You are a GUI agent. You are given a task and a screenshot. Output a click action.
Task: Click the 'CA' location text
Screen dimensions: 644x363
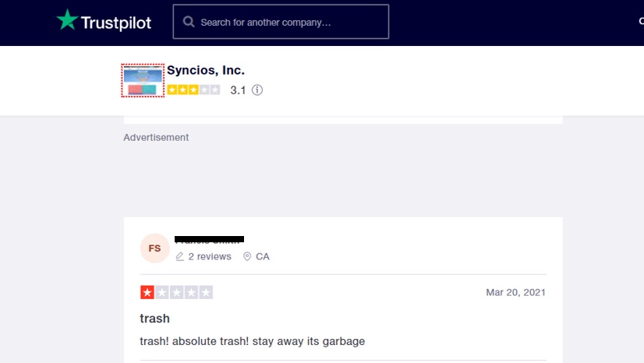(x=263, y=256)
